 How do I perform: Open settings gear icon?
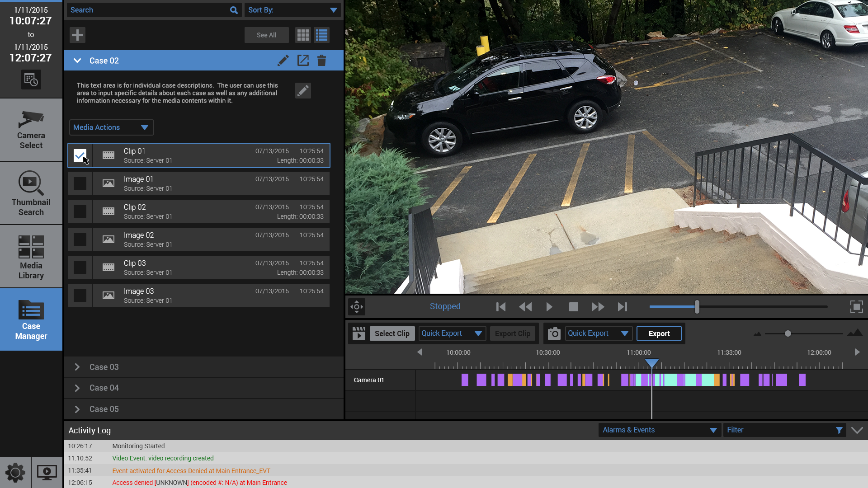pyautogui.click(x=15, y=473)
